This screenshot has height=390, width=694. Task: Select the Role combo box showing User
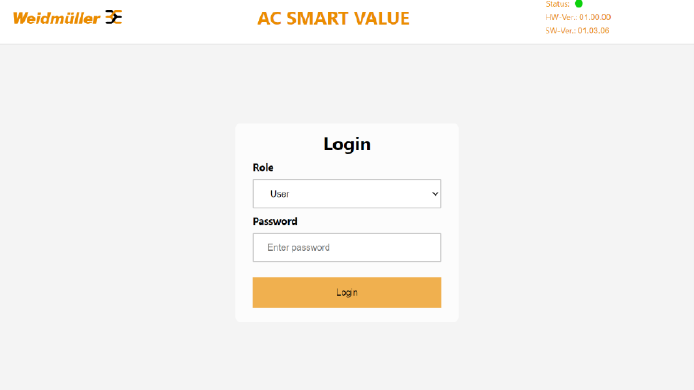347,193
